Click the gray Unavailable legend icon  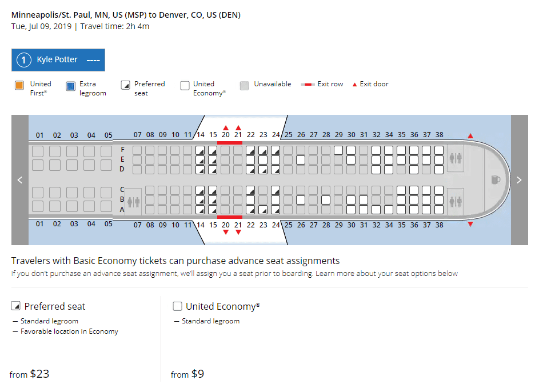pos(246,84)
